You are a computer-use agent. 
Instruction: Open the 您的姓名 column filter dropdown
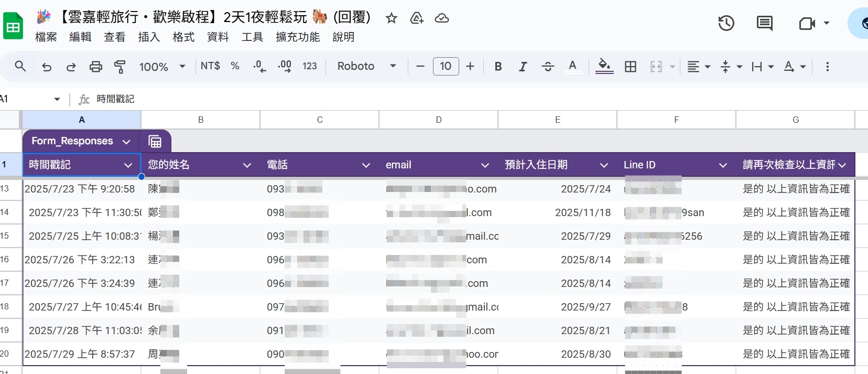tap(247, 165)
